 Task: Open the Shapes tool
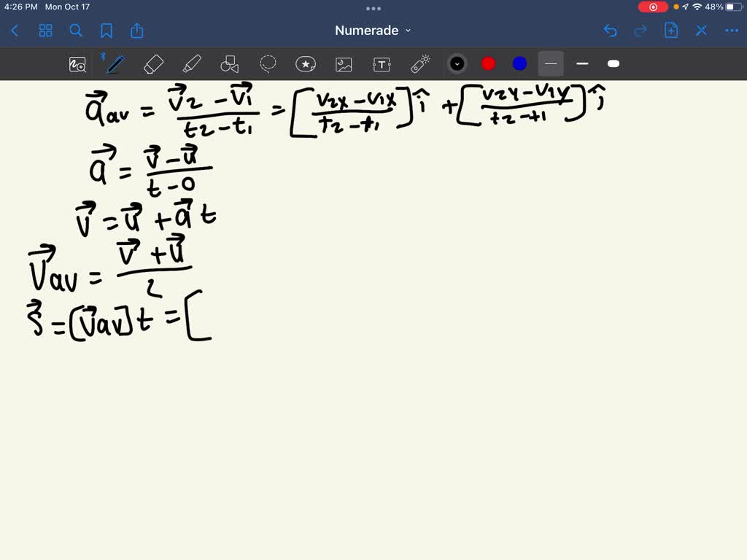tap(230, 63)
